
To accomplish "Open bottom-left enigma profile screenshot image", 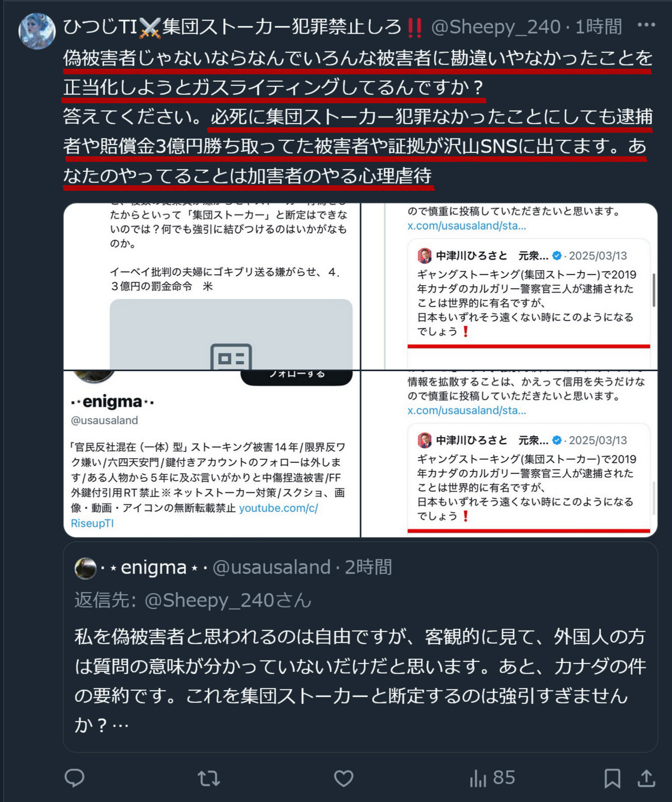I will pyautogui.click(x=212, y=454).
